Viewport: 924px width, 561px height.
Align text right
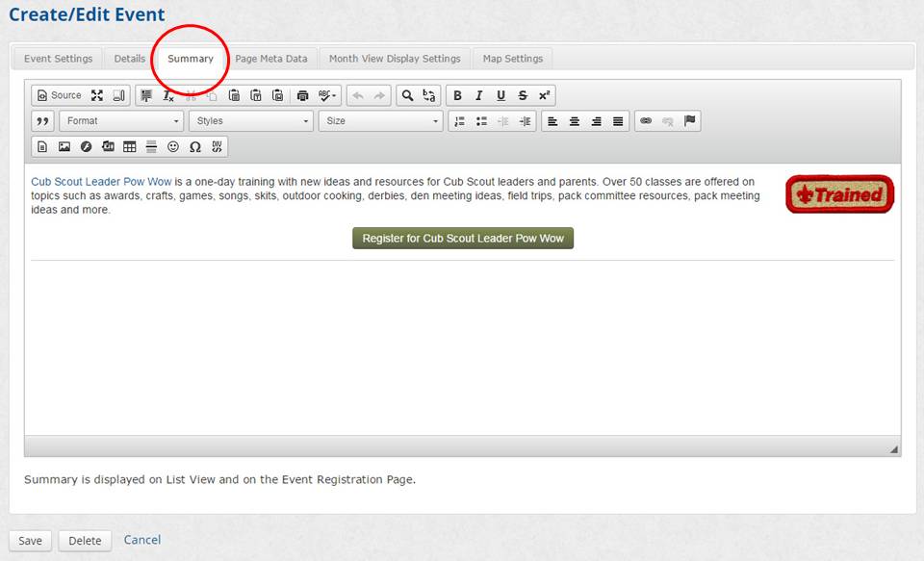pyautogui.click(x=597, y=121)
